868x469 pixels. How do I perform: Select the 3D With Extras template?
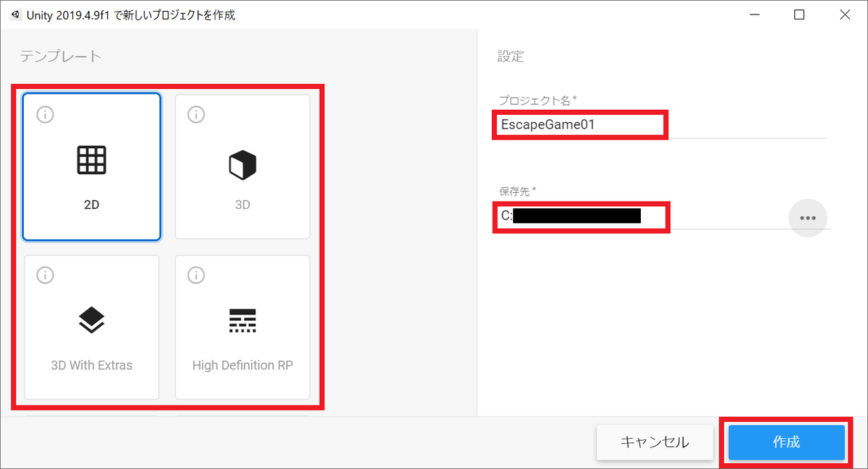[91, 327]
